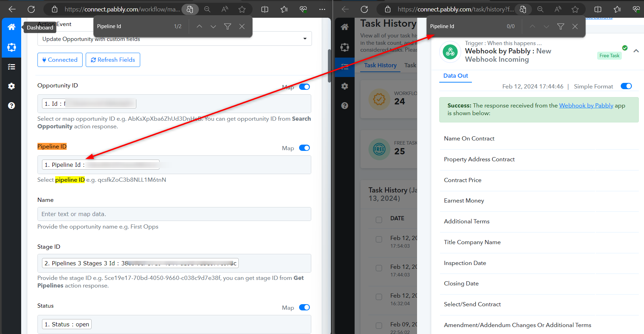Open the left browser's more options menu
Screen dimensions: 644x334
click(x=322, y=9)
